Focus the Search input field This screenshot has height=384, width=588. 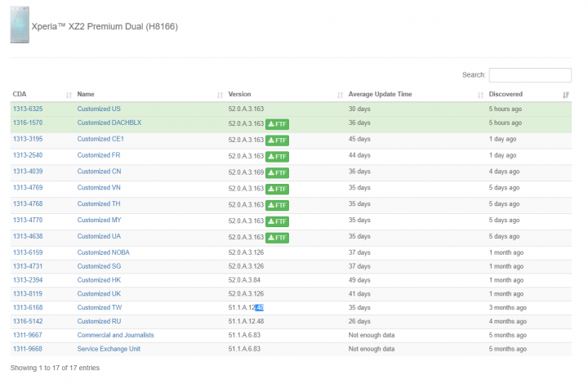tap(530, 75)
